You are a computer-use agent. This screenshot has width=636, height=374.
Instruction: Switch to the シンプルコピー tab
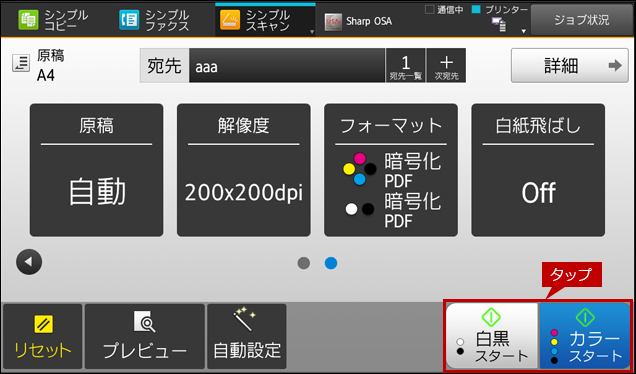pyautogui.click(x=53, y=20)
